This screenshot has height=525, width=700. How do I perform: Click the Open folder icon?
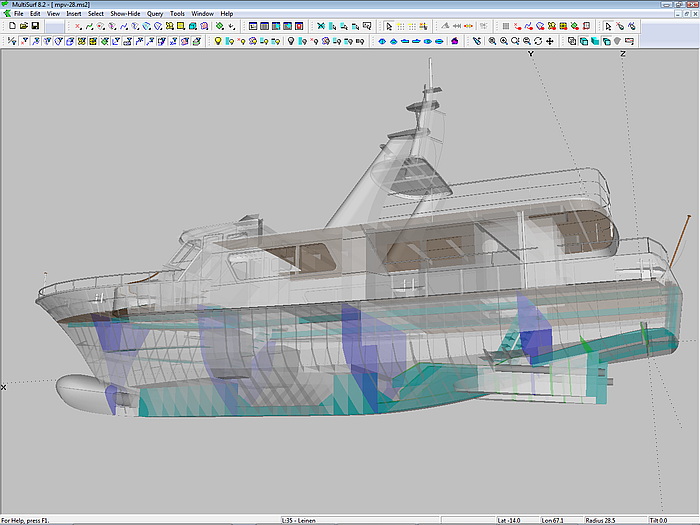tap(23, 26)
